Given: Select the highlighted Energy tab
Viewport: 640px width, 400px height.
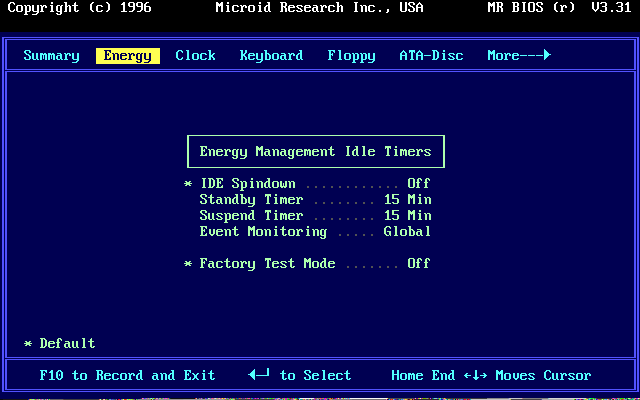Looking at the screenshot, I should point(128,56).
